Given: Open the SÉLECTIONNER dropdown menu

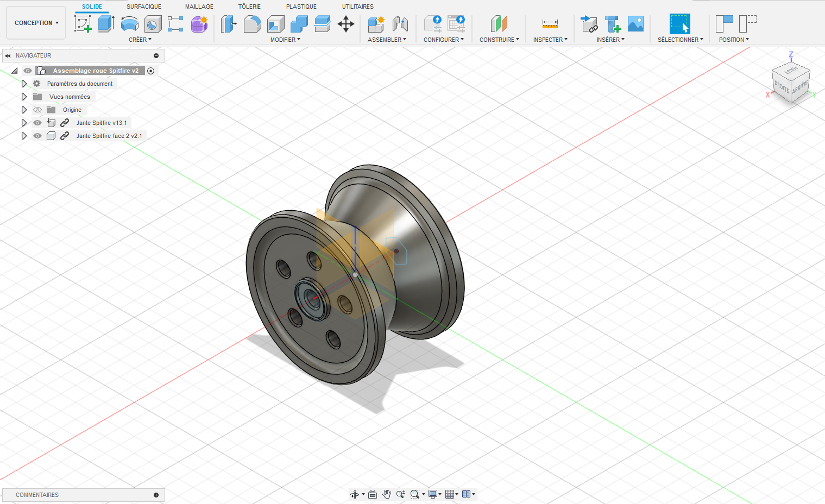Looking at the screenshot, I should coord(681,40).
